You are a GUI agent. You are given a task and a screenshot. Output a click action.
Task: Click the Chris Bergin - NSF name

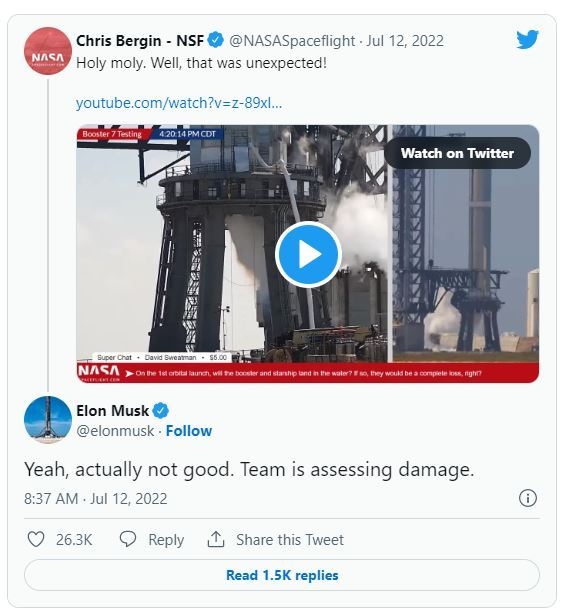140,41
